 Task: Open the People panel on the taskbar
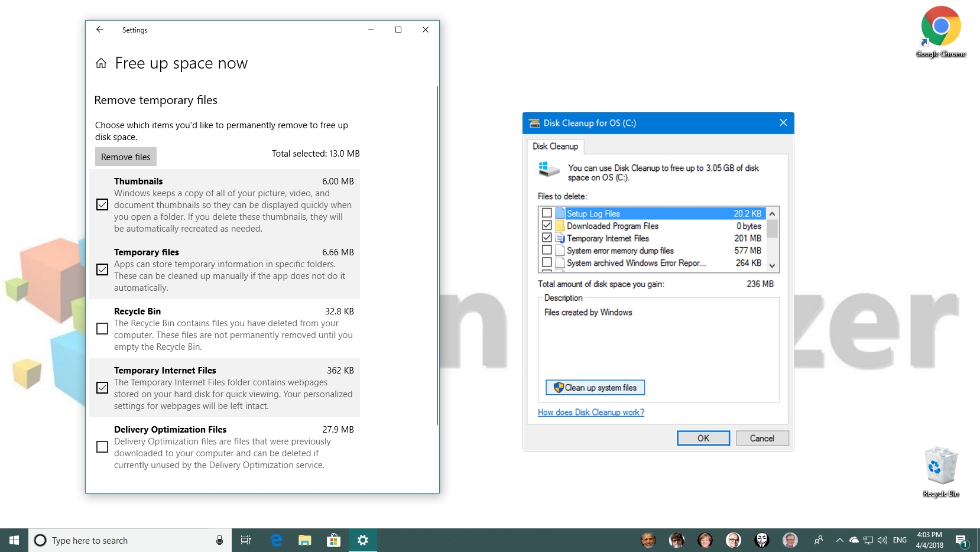[x=819, y=540]
